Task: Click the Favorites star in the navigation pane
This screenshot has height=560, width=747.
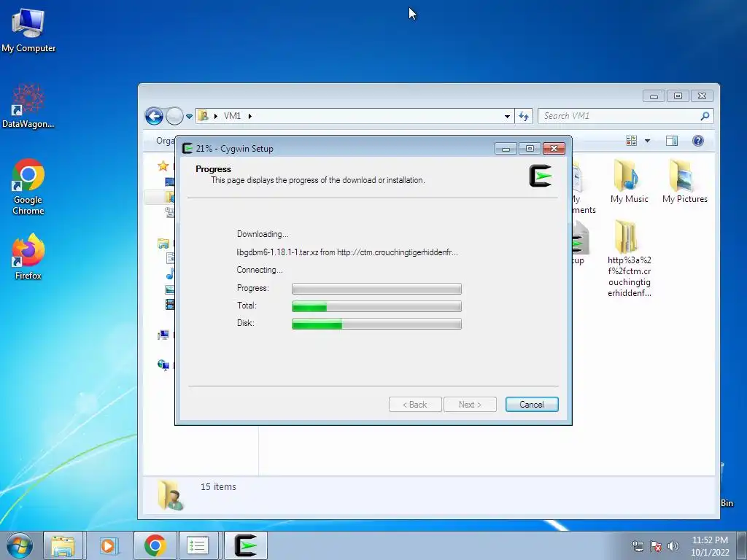Action: coord(163,166)
